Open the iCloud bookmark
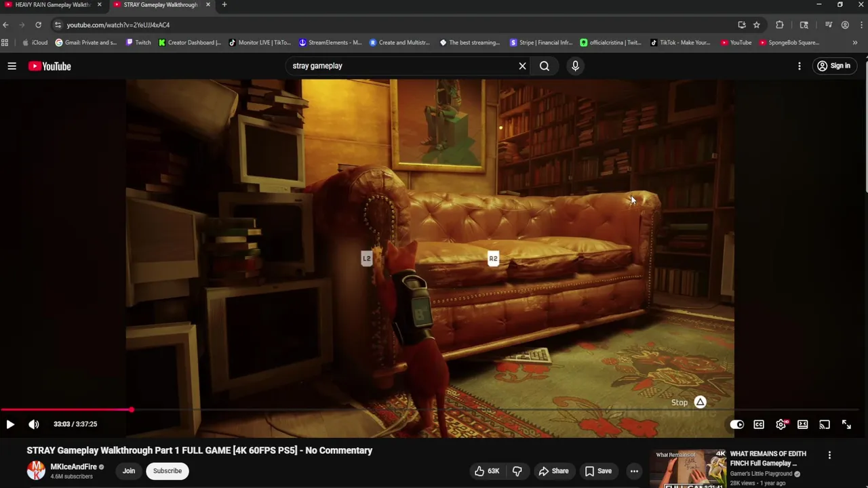The image size is (868, 488). (35, 43)
